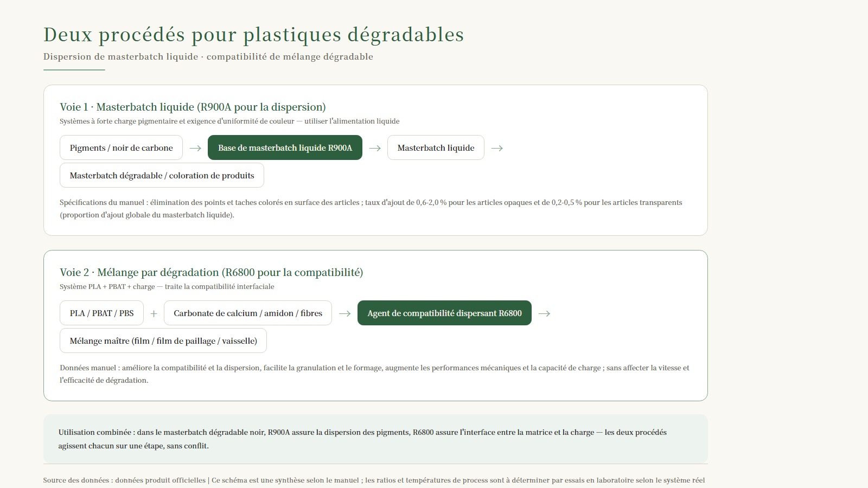Viewport: 868px width, 488px height.
Task: Open 'Masterbatch dégradable / coloration de produits' box
Action: 162,175
